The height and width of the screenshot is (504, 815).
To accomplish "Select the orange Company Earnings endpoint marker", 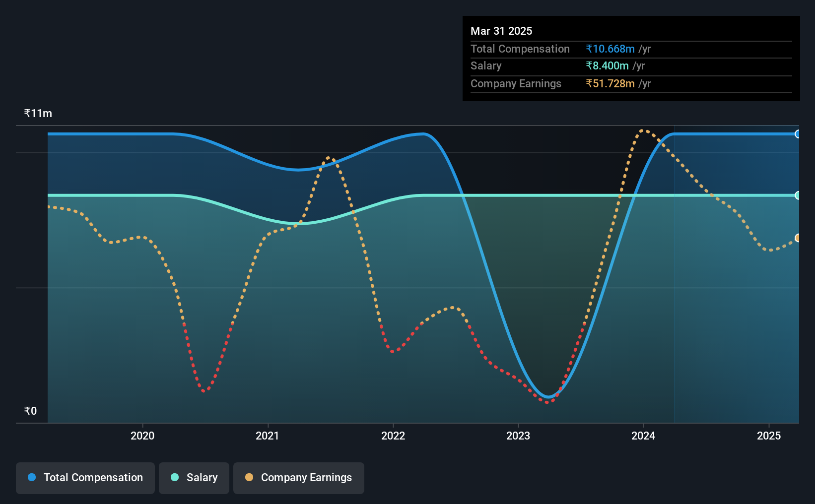I will click(798, 238).
